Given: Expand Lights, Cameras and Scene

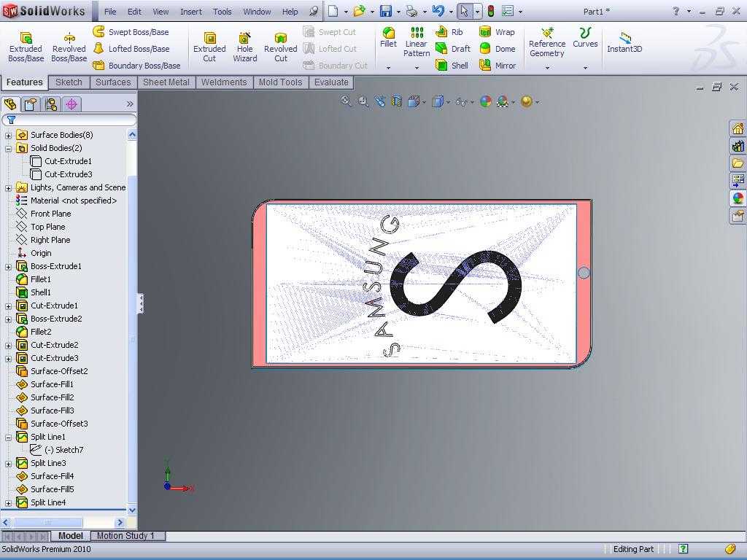Looking at the screenshot, I should point(8,188).
